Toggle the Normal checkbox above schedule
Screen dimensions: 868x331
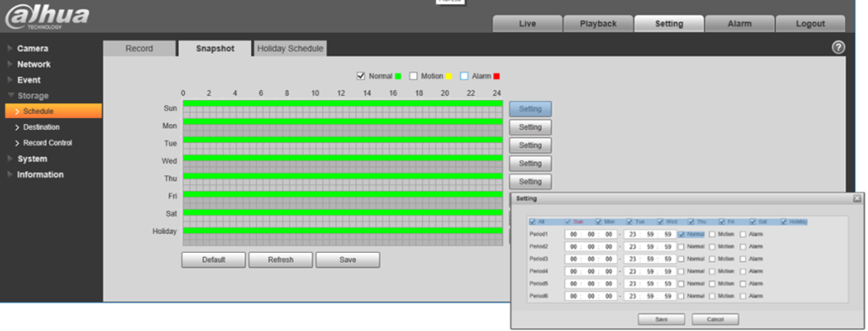pyautogui.click(x=361, y=76)
